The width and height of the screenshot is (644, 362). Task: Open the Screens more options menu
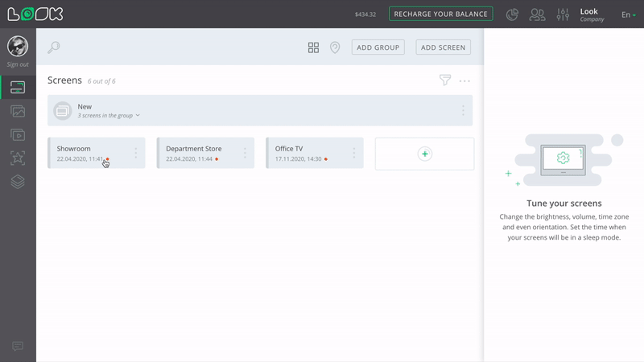(464, 81)
